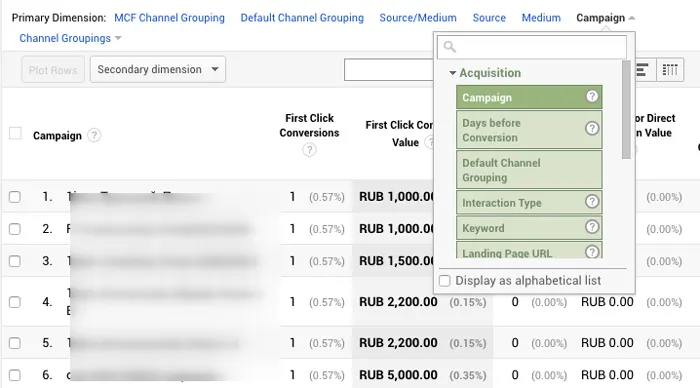This screenshot has height=388, width=700.
Task: Click the Plot Rows button
Action: (53, 70)
